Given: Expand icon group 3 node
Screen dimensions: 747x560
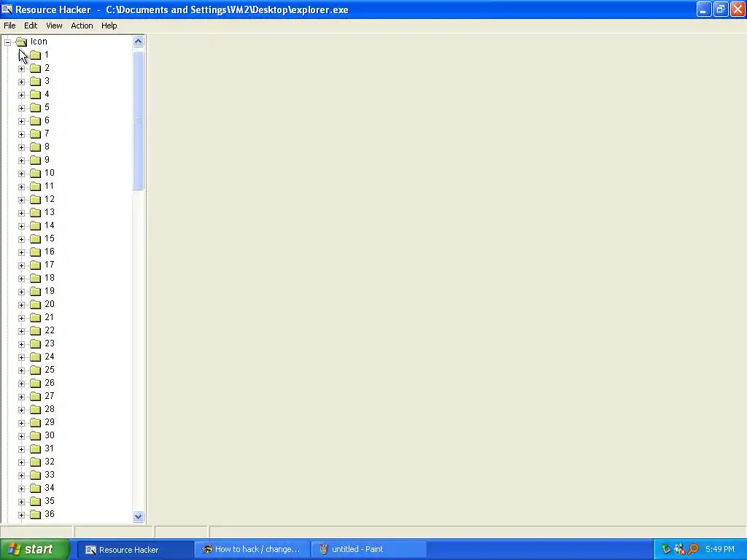Looking at the screenshot, I should pos(21,82).
